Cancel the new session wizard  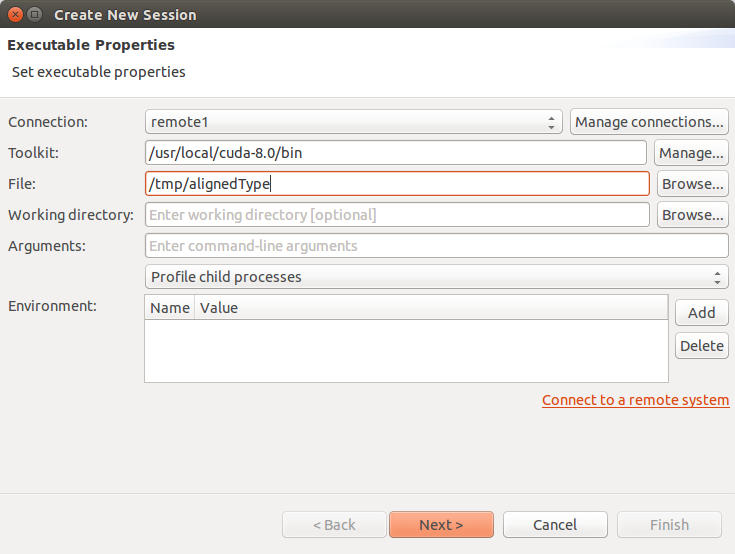[x=555, y=525]
